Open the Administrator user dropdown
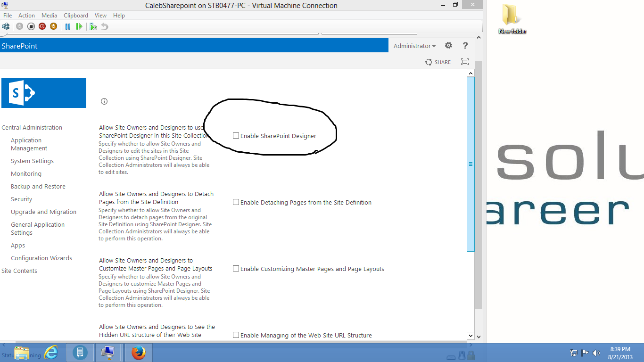 pos(414,46)
